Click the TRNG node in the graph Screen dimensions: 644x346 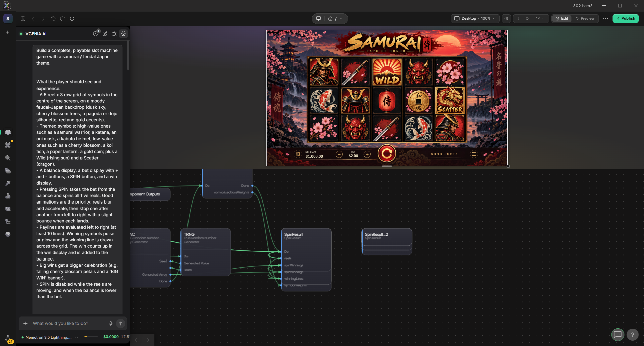tap(206, 252)
